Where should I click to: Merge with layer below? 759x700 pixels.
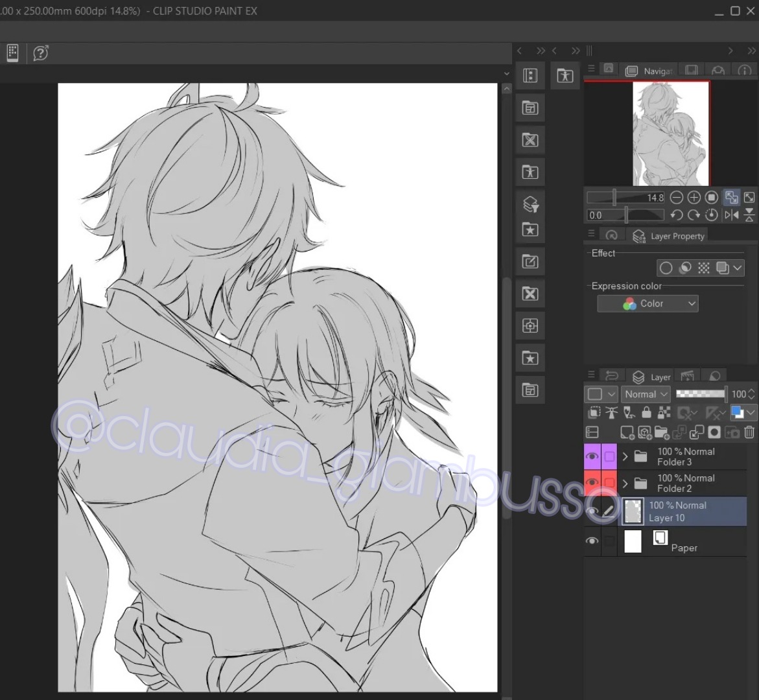(x=697, y=432)
